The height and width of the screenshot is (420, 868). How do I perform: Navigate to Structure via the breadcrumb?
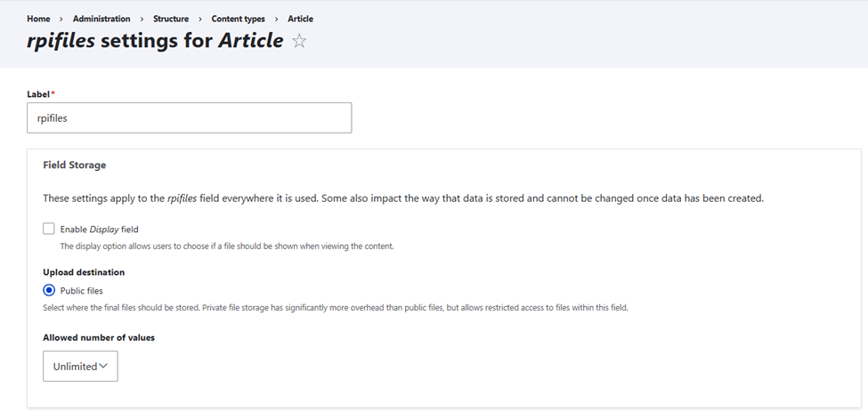pyautogui.click(x=171, y=19)
